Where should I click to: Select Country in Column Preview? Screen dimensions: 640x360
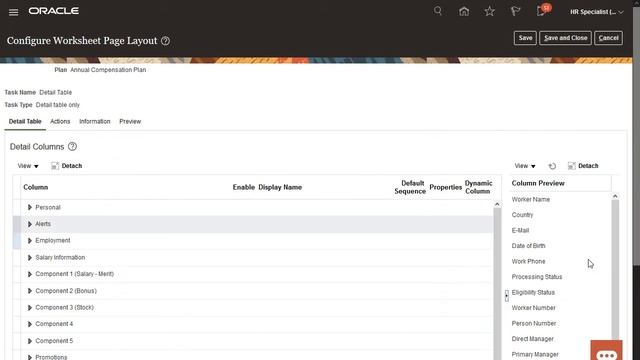522,215
